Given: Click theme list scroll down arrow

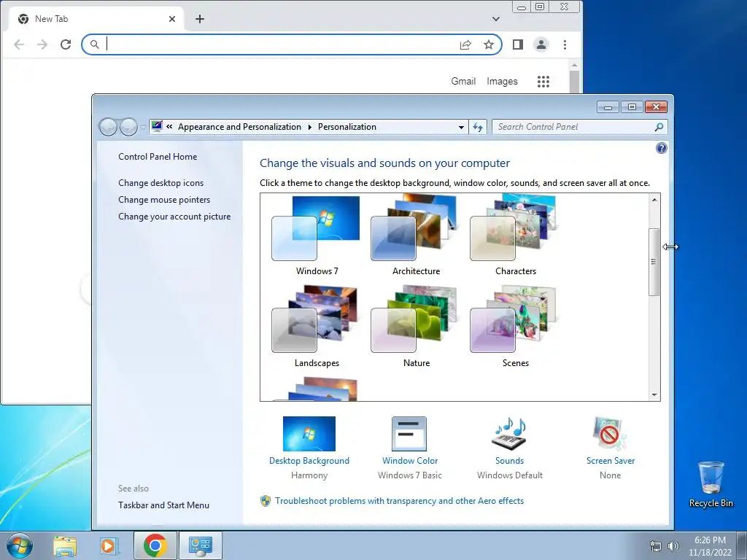Looking at the screenshot, I should (654, 394).
